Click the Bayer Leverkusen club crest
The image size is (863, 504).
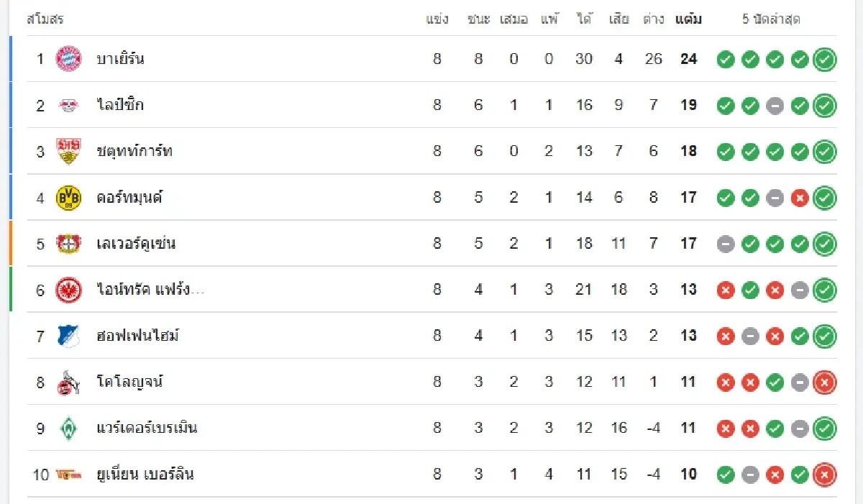pyautogui.click(x=69, y=244)
